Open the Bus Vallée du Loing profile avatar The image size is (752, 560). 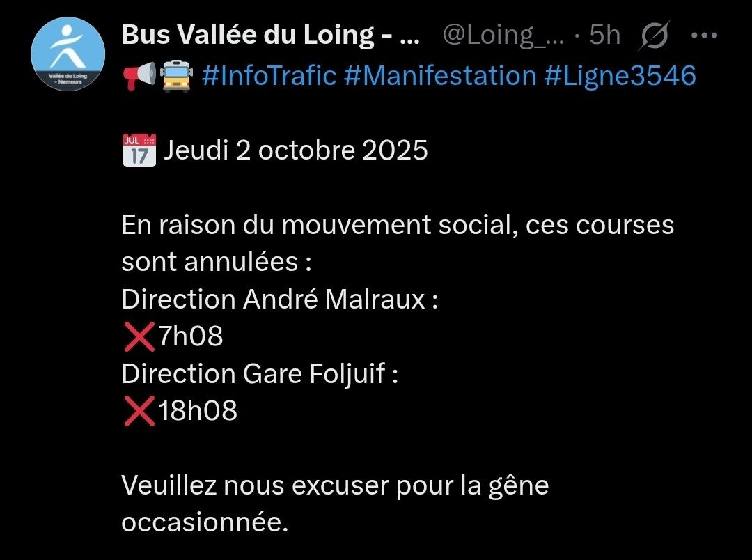click(x=68, y=54)
